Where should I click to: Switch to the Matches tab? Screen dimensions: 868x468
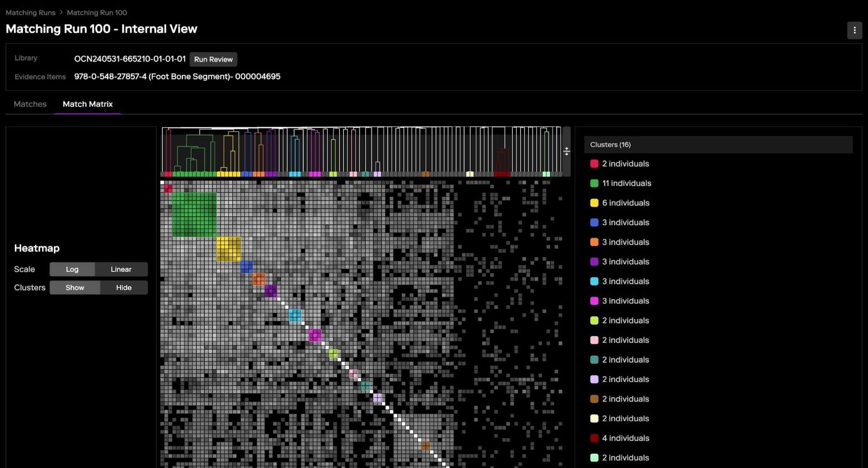pos(30,104)
